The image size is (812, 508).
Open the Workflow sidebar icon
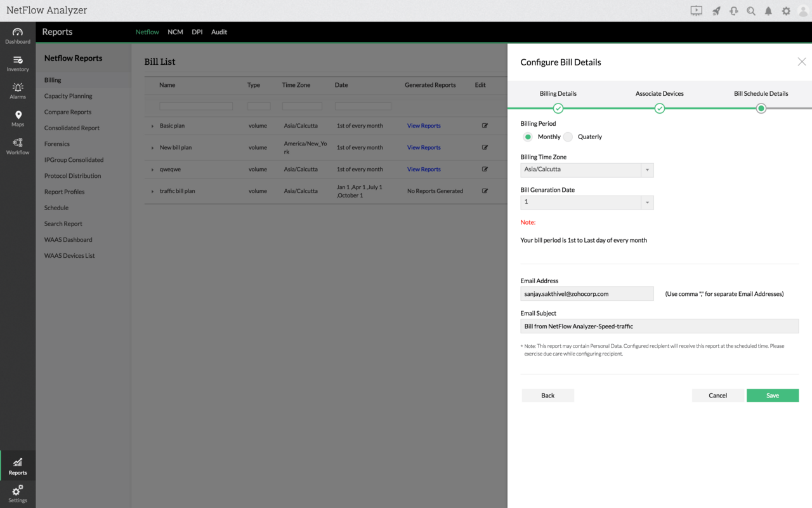click(18, 146)
